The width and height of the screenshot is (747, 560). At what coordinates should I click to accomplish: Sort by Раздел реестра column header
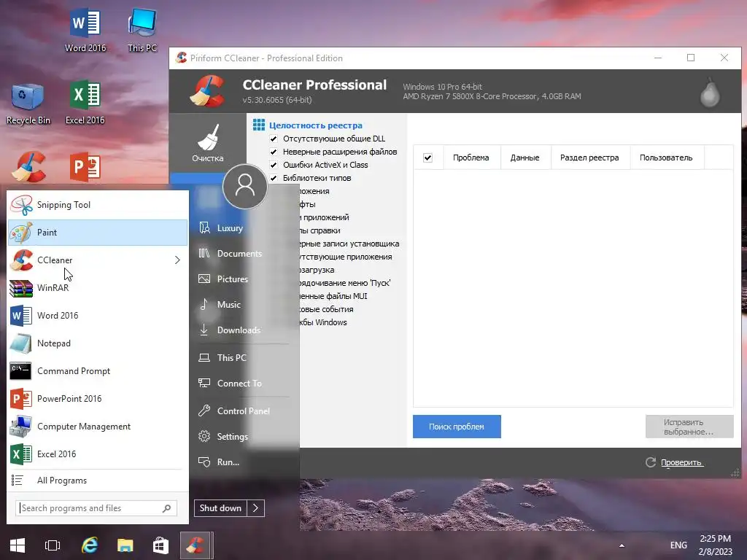[589, 157]
